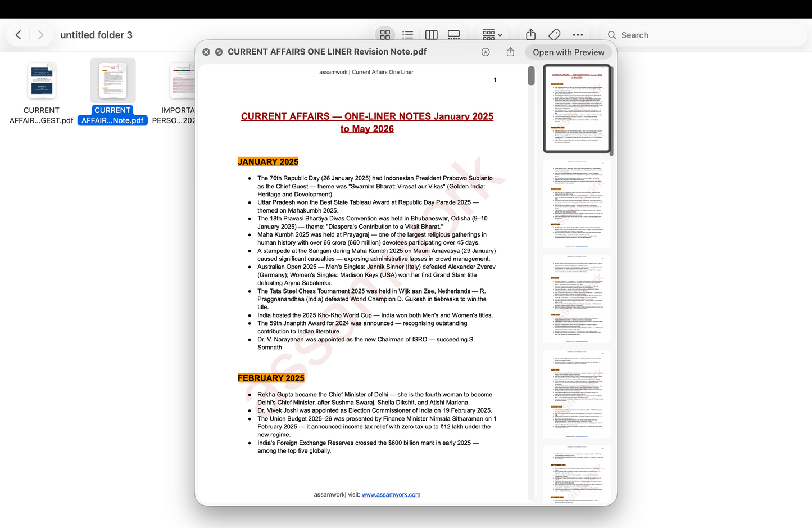Click the Union Budget 2025–26 bullet
The image size is (812, 528).
click(377, 427)
